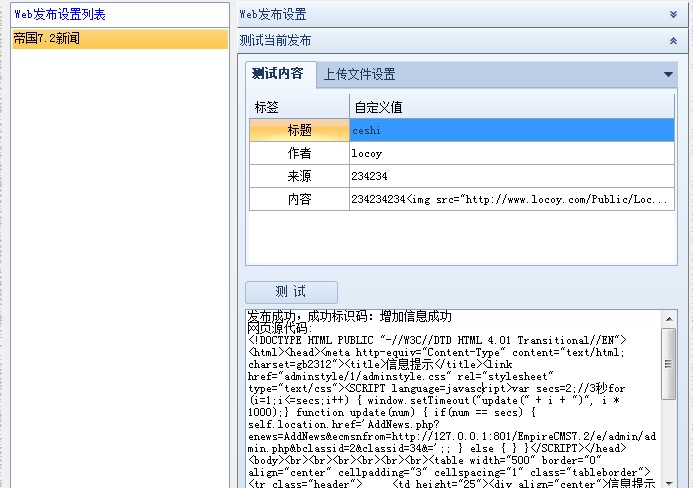Viewport: 693px width, 488px height.
Task: Click the 网页源代码 line in output
Action: 279,328
